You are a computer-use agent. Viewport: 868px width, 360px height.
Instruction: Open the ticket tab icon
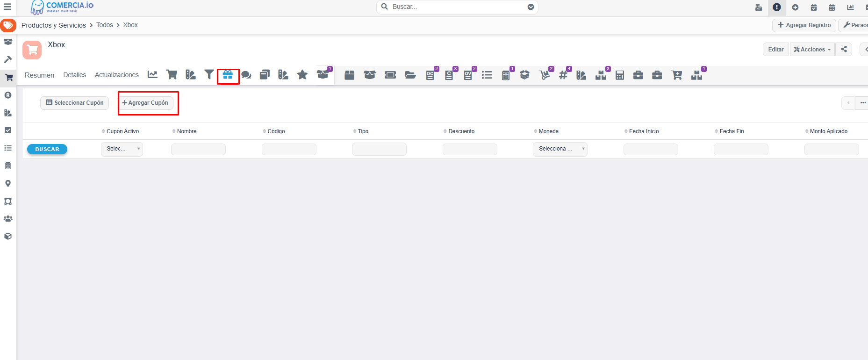[390, 75]
